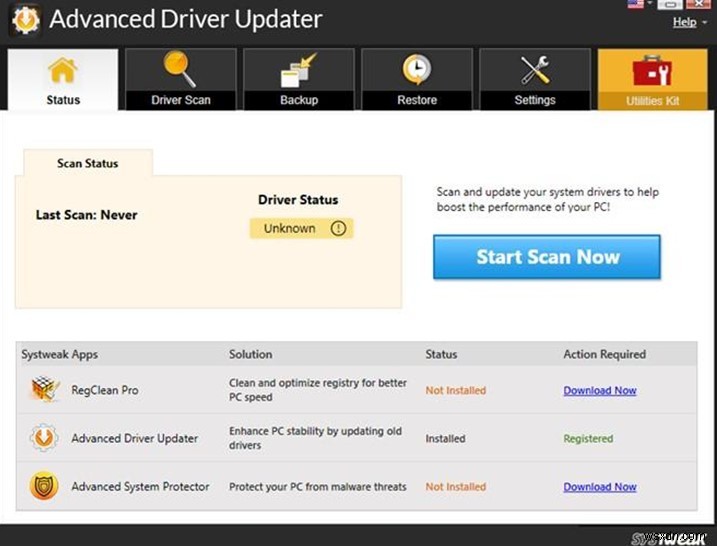Click 'Protect your PC from malware threats' text
The height and width of the screenshot is (546, 717).
(x=318, y=487)
